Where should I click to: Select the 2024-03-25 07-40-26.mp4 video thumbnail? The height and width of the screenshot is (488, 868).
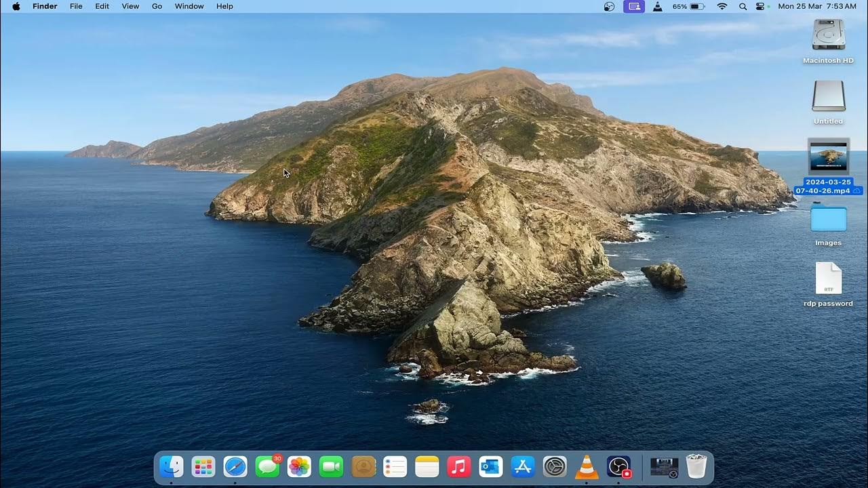click(x=829, y=157)
